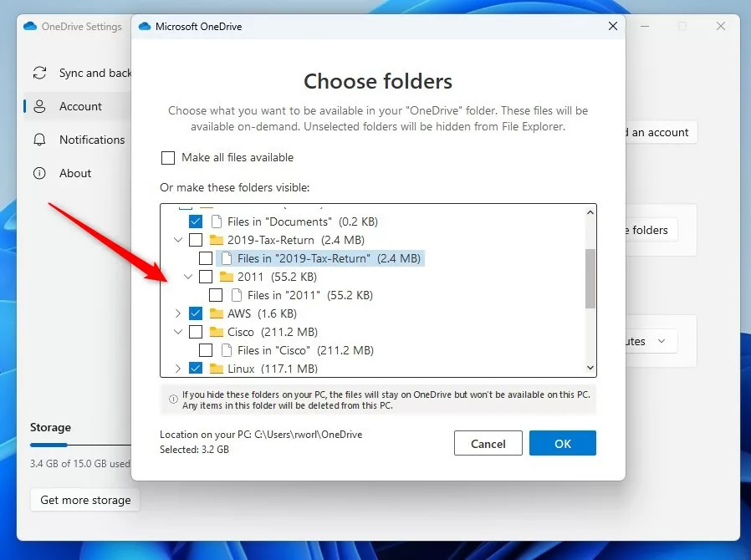Click the storage usage progress bar
The height and width of the screenshot is (560, 751).
[80, 445]
